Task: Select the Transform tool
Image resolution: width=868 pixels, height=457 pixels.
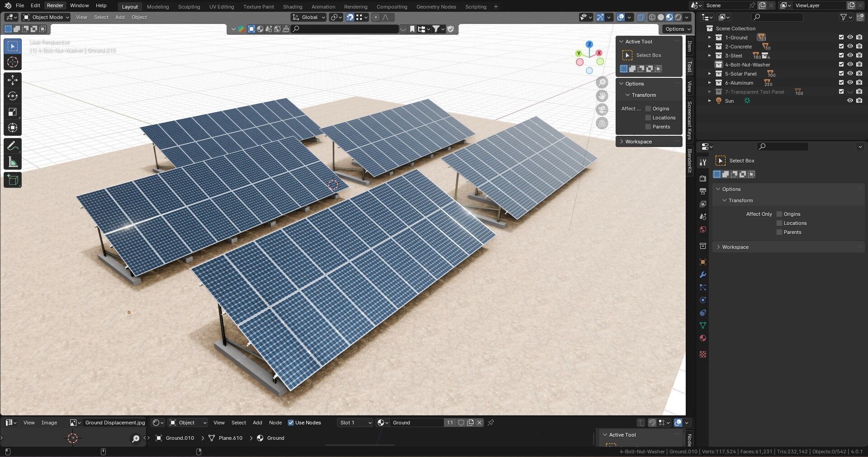Action: [x=13, y=128]
